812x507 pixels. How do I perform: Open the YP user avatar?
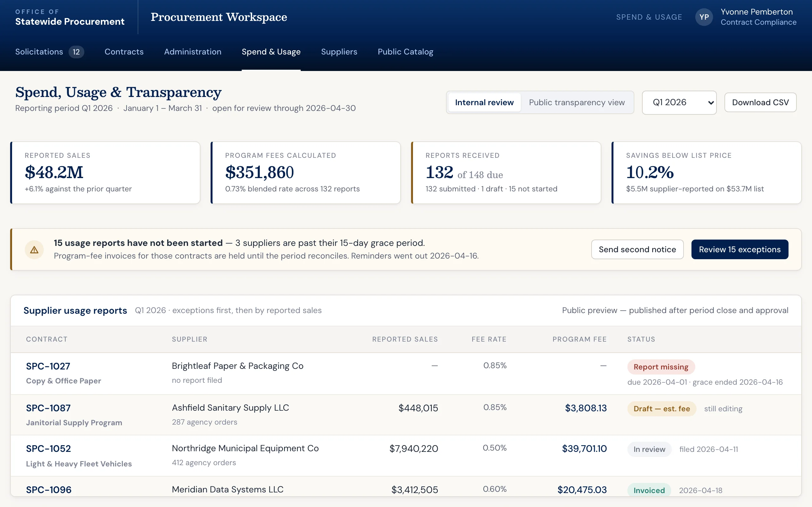pos(704,17)
